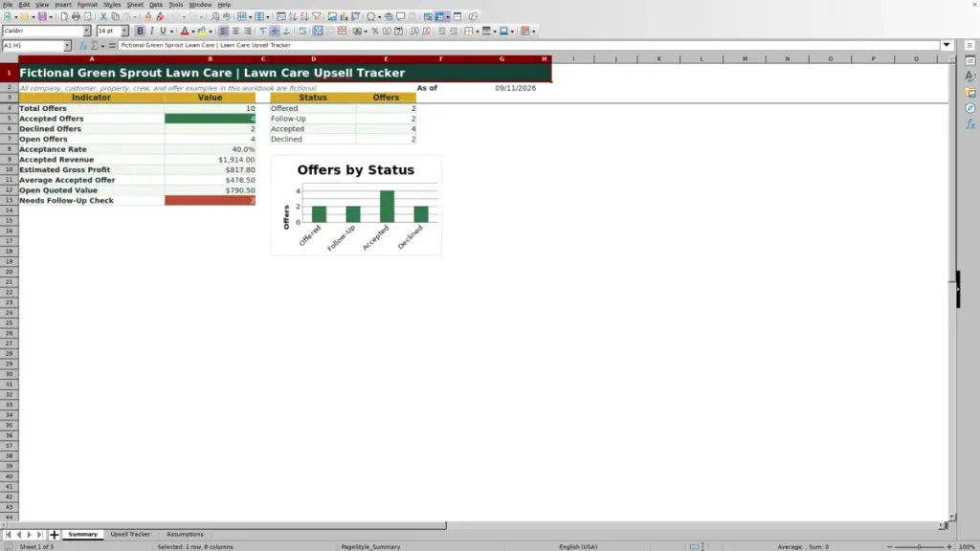Click the Export as PDF icon
Screen dimensions: 980x551
[x=64, y=17]
